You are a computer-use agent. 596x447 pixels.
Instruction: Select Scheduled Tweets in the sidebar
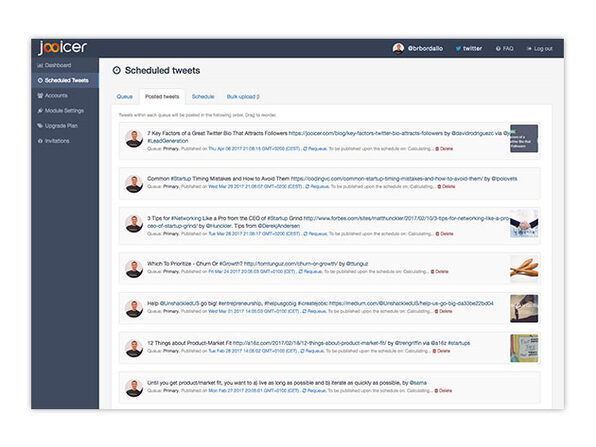(63, 80)
